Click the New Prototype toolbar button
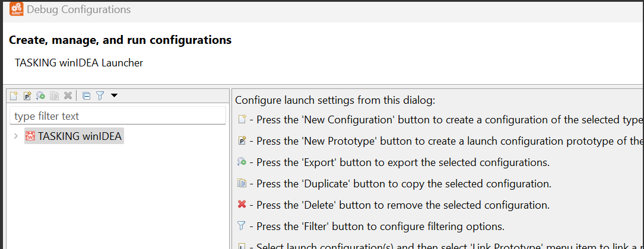The height and width of the screenshot is (249, 644). click(x=27, y=95)
